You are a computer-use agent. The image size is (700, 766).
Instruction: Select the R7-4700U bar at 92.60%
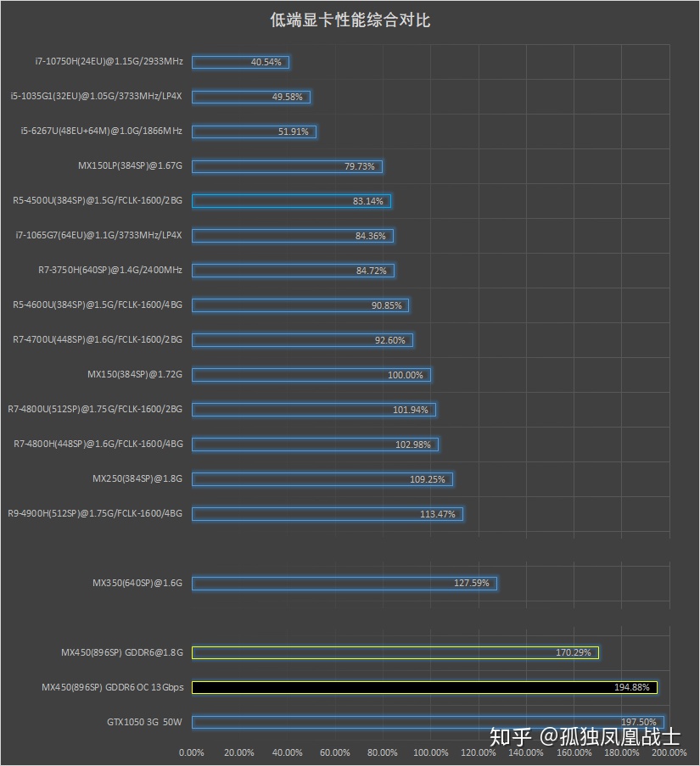tap(302, 340)
